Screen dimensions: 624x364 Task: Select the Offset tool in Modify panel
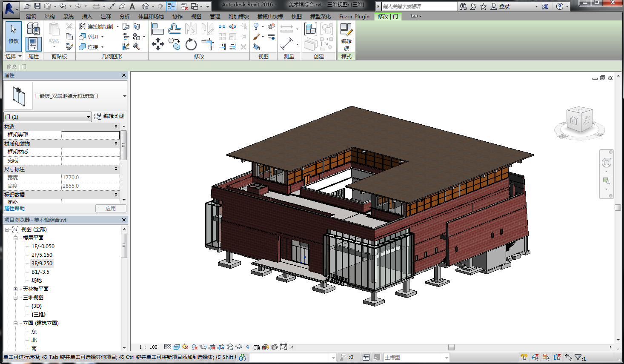point(174,29)
